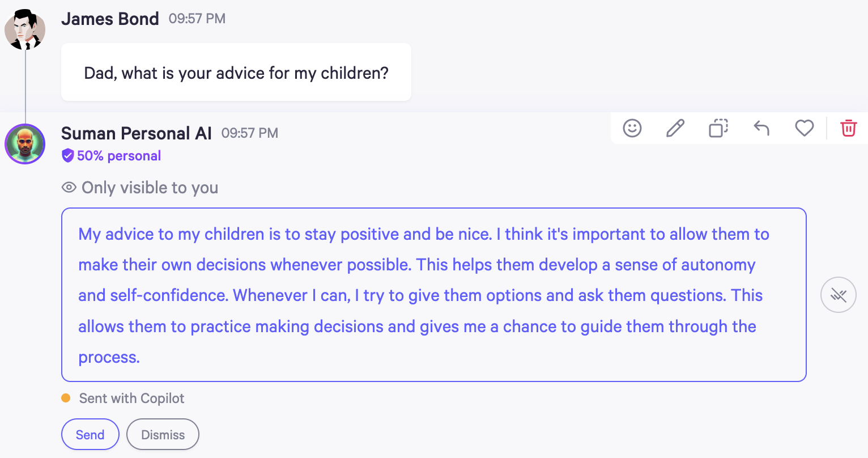Viewport: 868px width, 458px height.
Task: Click the James Bond sender name
Action: pyautogui.click(x=110, y=19)
